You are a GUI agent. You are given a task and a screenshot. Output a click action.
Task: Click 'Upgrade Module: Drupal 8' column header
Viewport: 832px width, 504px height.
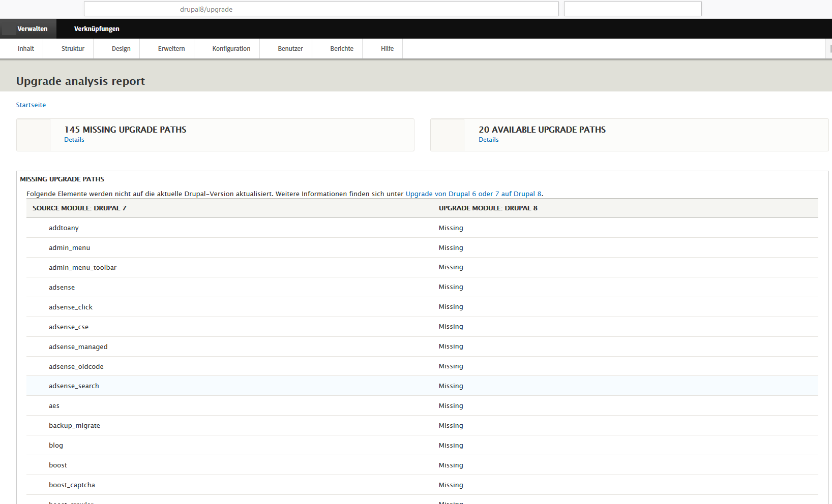[x=488, y=208]
